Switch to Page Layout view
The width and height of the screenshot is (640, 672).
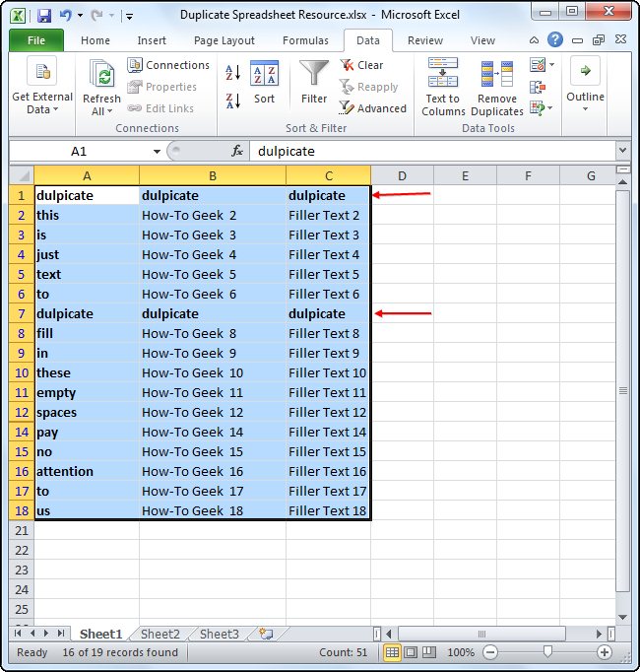(x=411, y=652)
